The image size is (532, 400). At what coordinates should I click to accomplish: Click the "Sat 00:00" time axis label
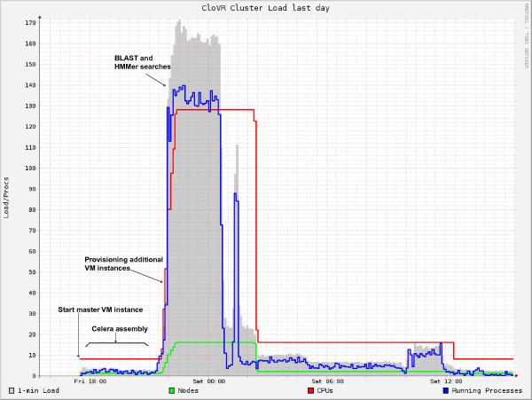(x=210, y=381)
